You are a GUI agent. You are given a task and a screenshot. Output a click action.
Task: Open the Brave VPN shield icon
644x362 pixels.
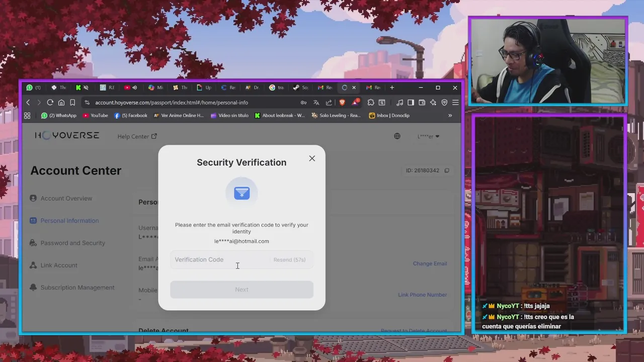click(444, 103)
